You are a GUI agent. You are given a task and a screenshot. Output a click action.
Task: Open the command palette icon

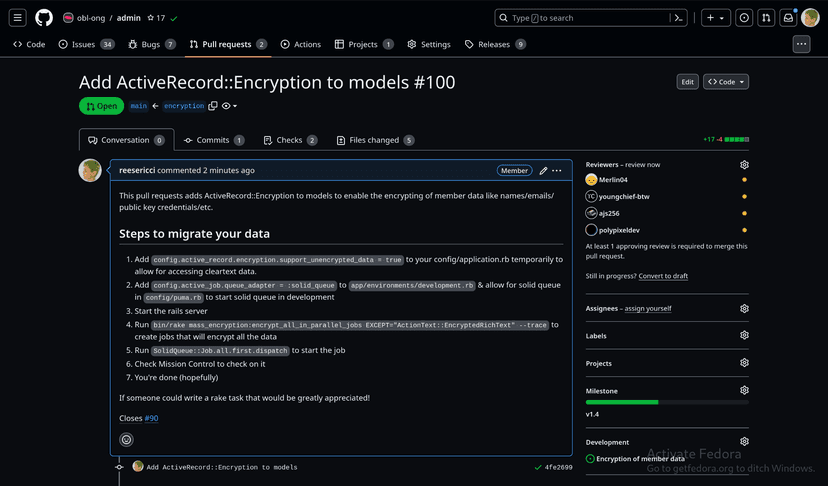pos(680,18)
